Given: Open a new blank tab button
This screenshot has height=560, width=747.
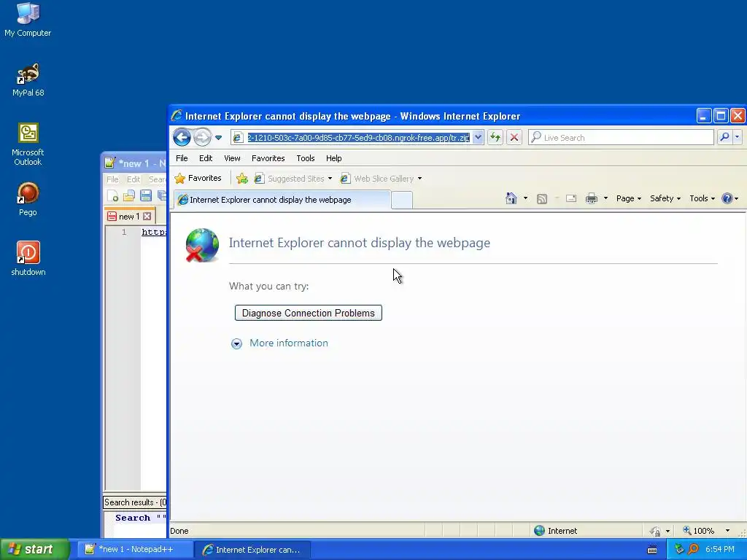Looking at the screenshot, I should point(402,201).
